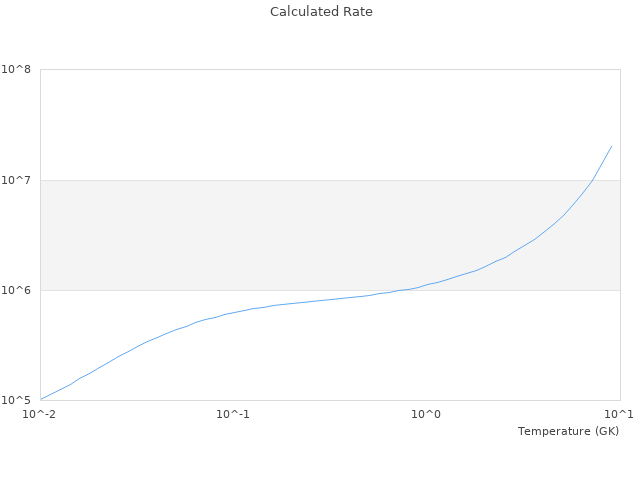Select the 10^7 y-axis tick label
This screenshot has width=640, height=480.
tap(16, 180)
